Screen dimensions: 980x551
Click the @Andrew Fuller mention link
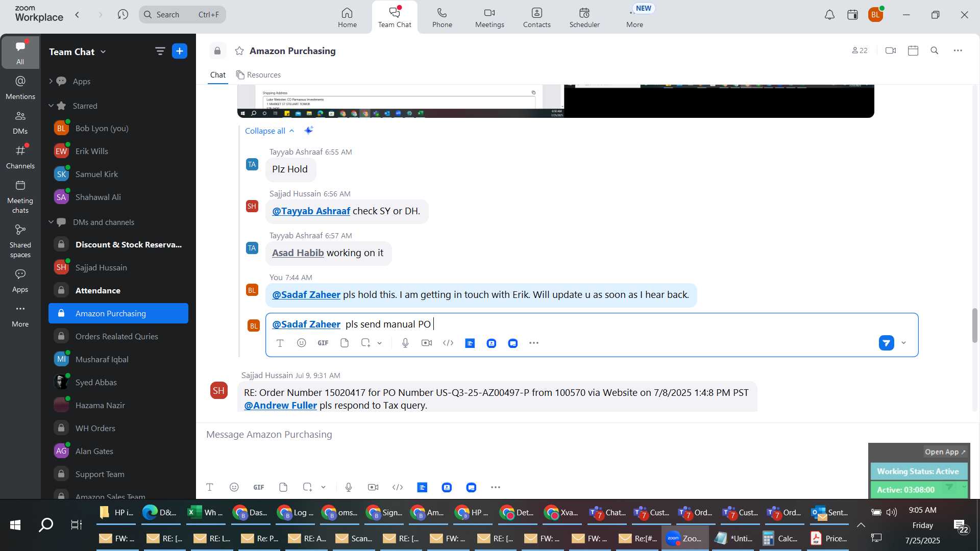(x=280, y=406)
